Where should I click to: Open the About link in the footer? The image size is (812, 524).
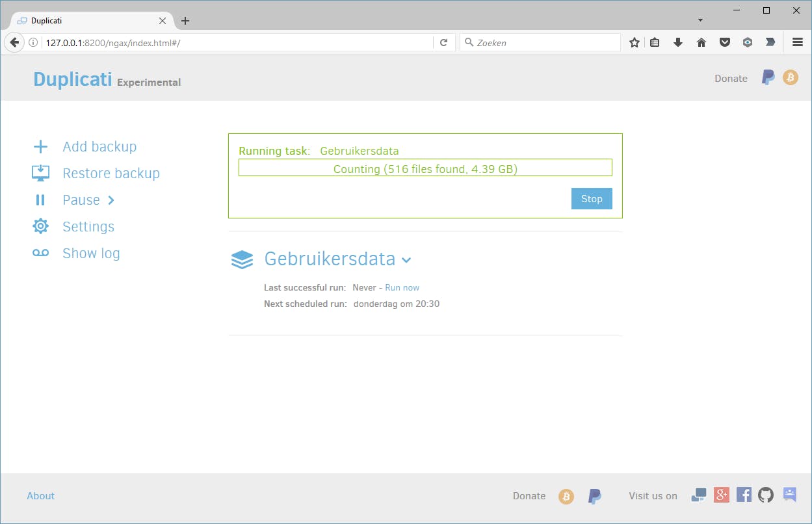40,496
